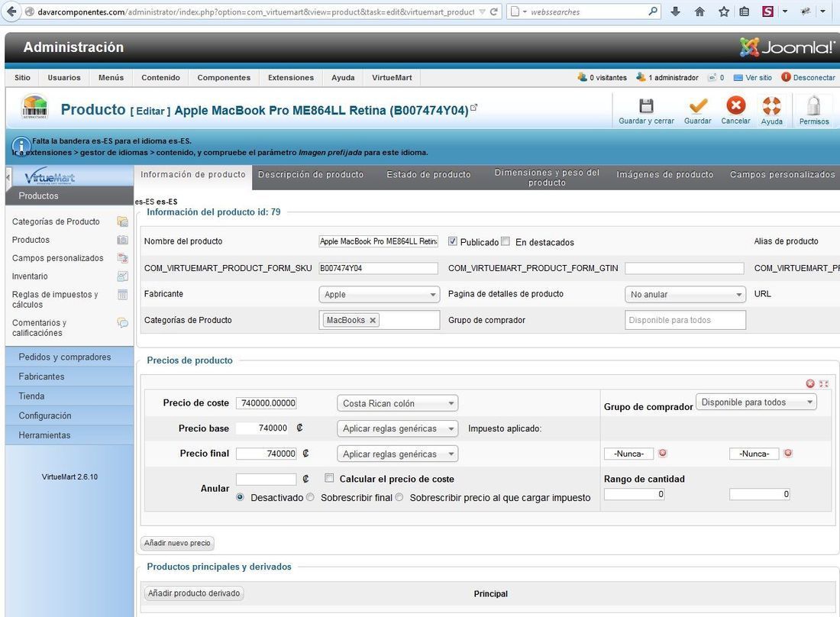
Task: Click the VirtueMart logo in sidebar
Action: [50, 176]
